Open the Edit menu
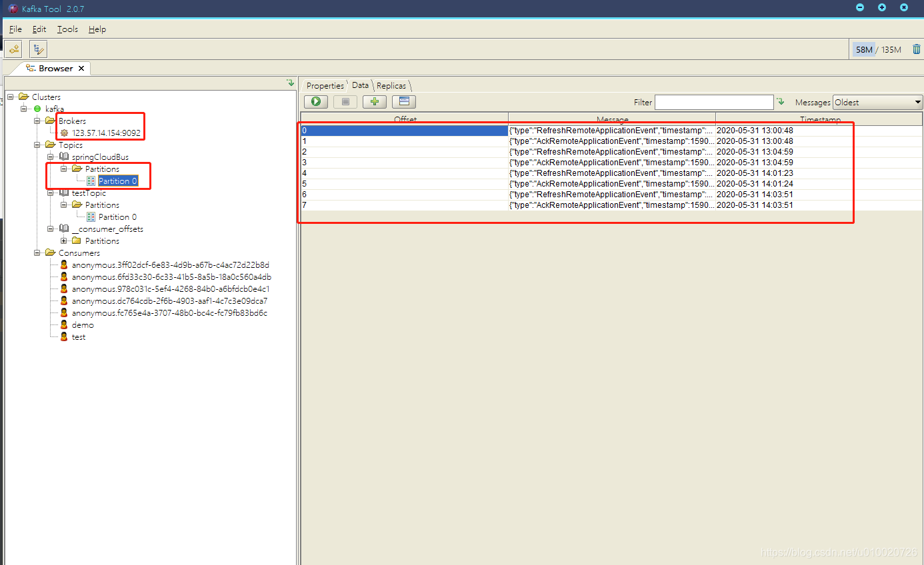The image size is (924, 565). click(x=39, y=29)
